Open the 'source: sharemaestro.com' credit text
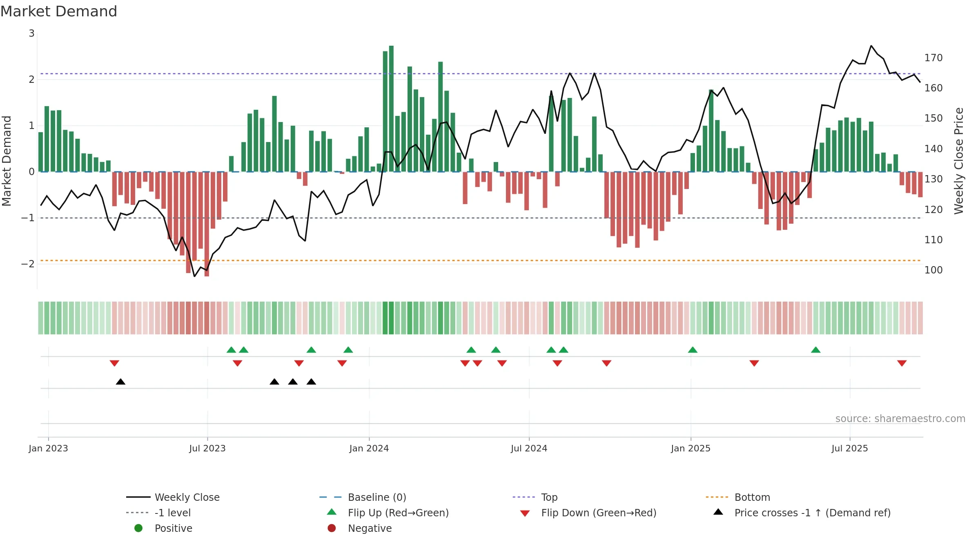The height and width of the screenshot is (551, 980). [900, 418]
